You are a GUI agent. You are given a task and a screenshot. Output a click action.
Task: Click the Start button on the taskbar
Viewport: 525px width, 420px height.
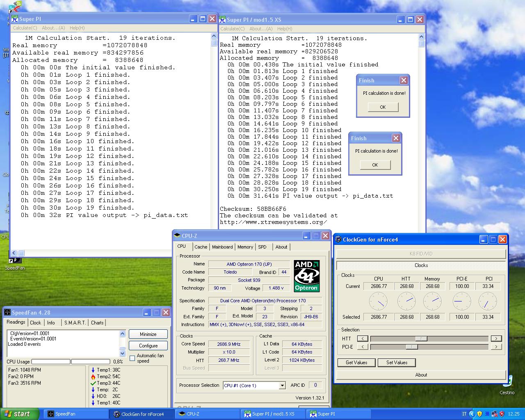(x=20, y=414)
